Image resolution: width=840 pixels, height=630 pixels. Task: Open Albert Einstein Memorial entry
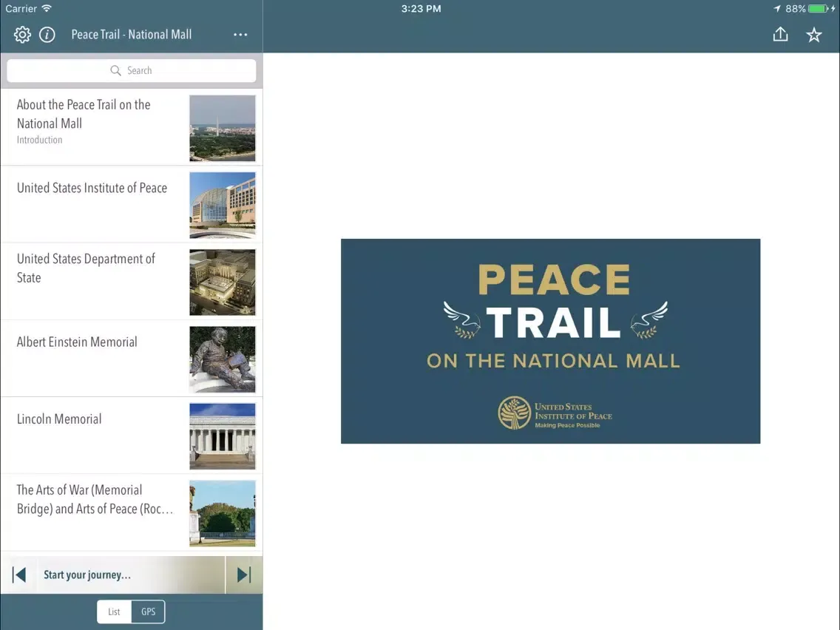pos(132,359)
